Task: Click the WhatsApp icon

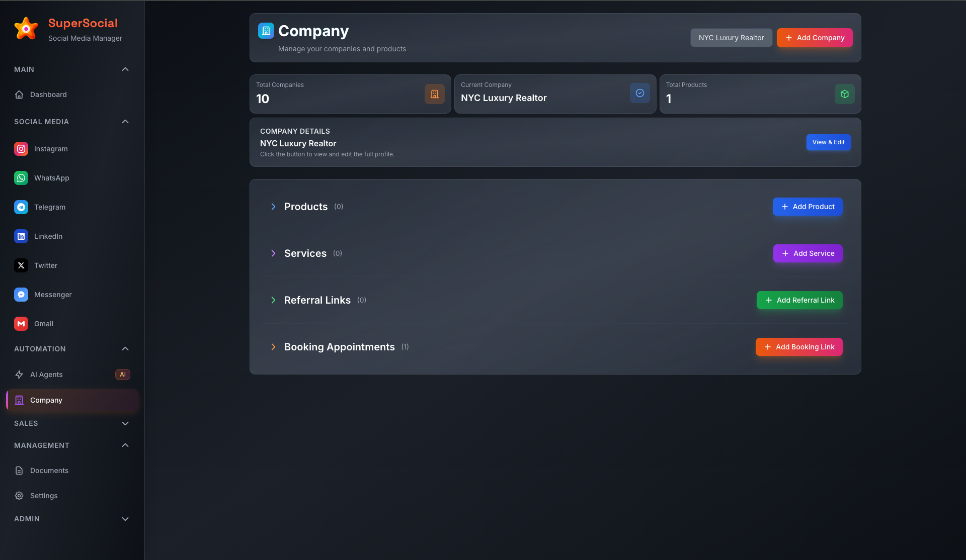Action: click(x=21, y=178)
